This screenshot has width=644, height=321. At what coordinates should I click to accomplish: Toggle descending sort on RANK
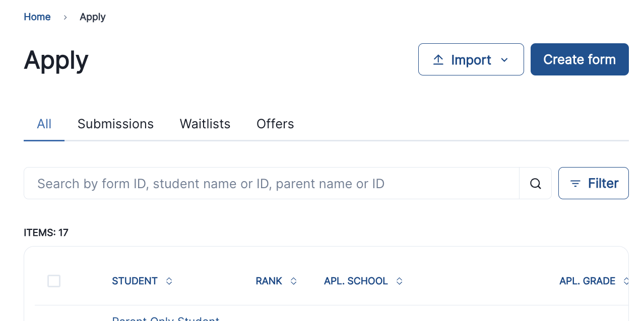(x=293, y=283)
